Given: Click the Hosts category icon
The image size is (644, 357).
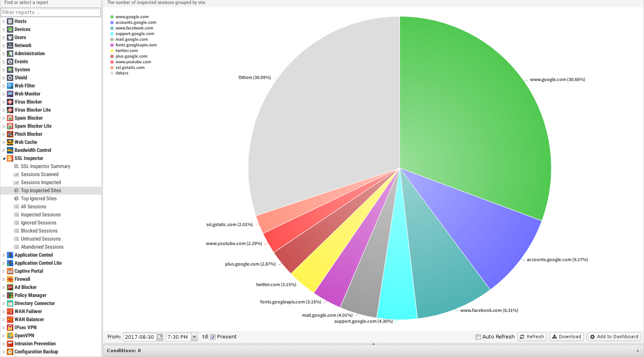Looking at the screenshot, I should [10, 21].
